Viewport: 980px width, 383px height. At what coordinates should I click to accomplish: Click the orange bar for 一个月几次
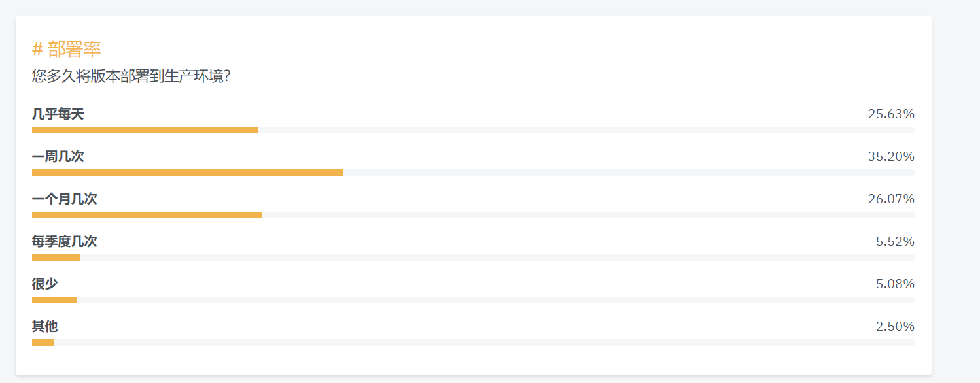pyautogui.click(x=147, y=215)
